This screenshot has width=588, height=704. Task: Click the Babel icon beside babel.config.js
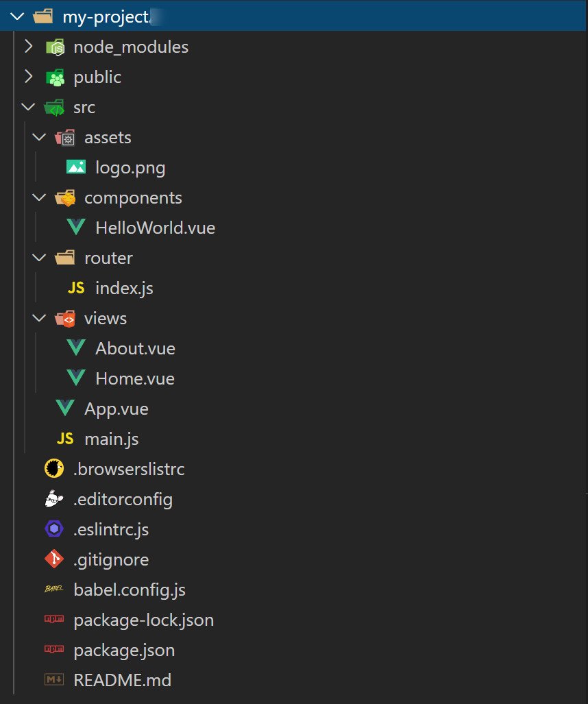pos(54,589)
